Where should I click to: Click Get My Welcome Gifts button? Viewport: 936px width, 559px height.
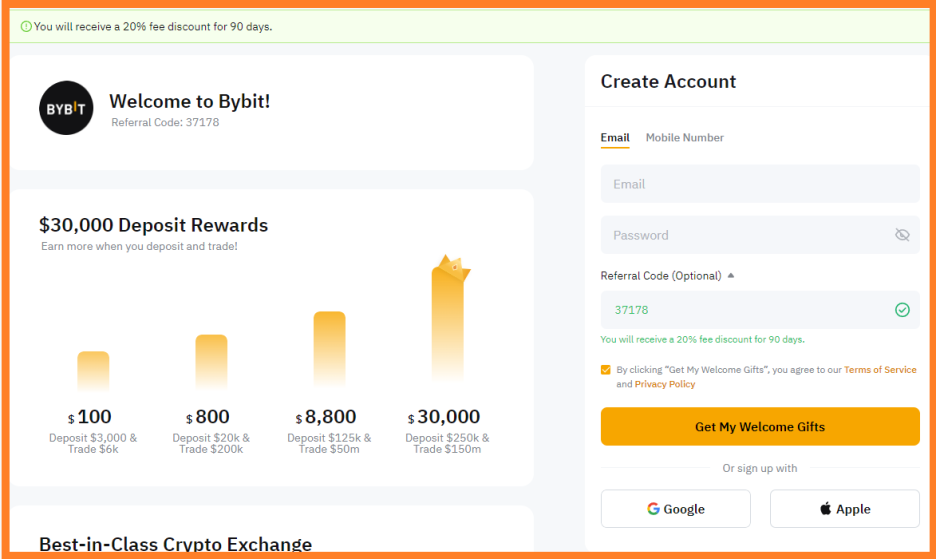coord(760,426)
